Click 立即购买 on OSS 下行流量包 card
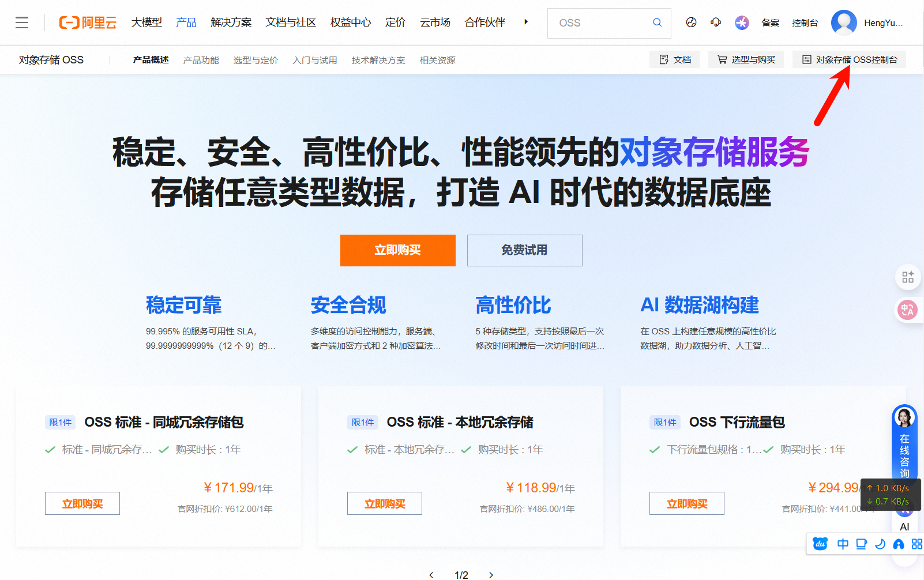The image size is (924, 580). 687,503
